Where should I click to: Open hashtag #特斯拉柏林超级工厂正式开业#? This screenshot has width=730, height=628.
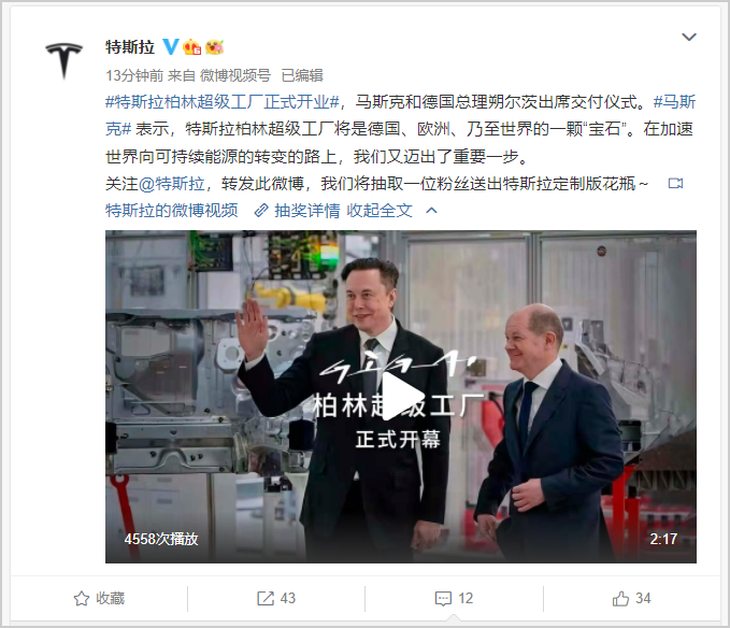tap(223, 102)
